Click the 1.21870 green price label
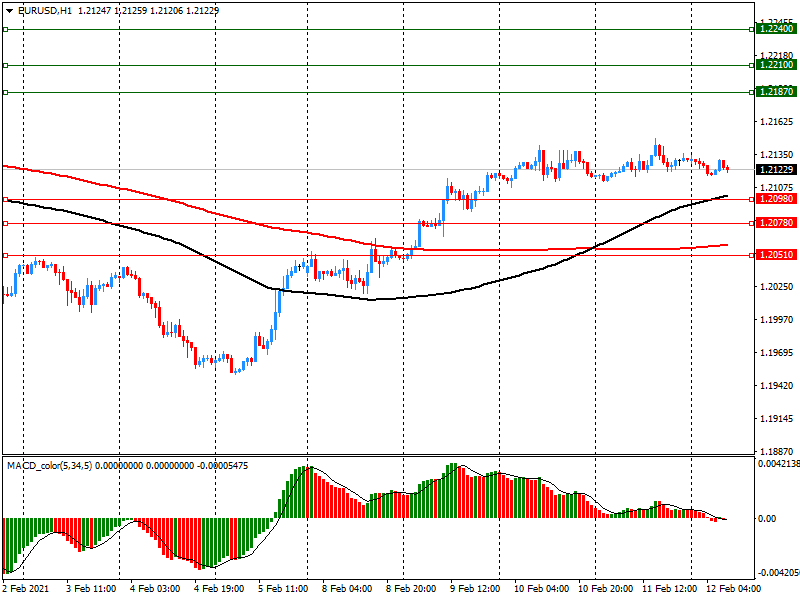This screenshot has width=800, height=600. pos(776,92)
